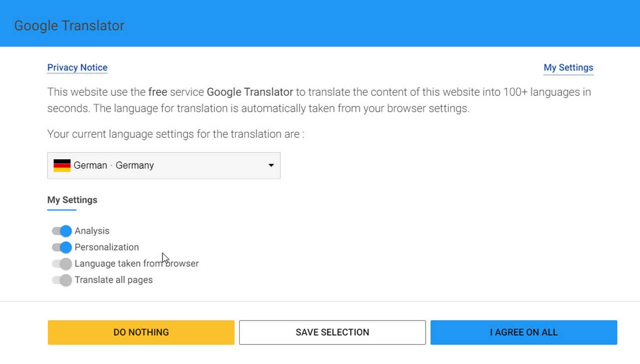This screenshot has width=640, height=364.
Task: Click the Google Translator header title
Action: click(x=69, y=25)
